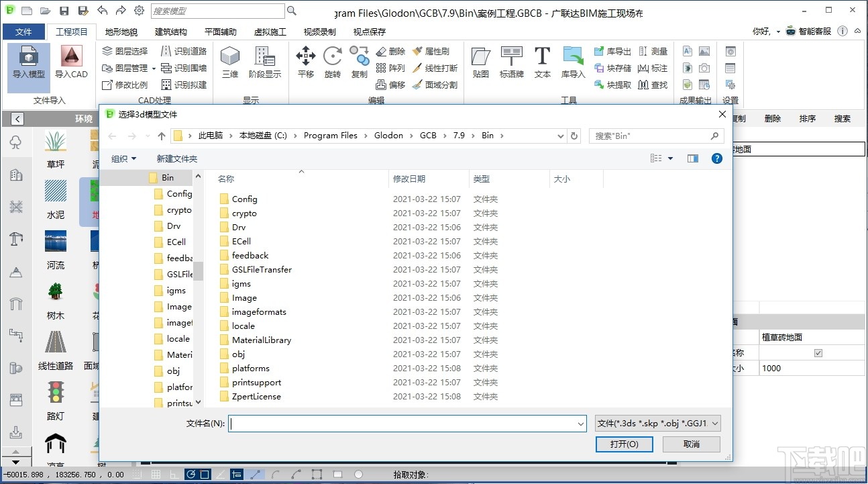868x484 pixels.
Task: Select the 旋转 rotate tool
Action: coord(333,62)
